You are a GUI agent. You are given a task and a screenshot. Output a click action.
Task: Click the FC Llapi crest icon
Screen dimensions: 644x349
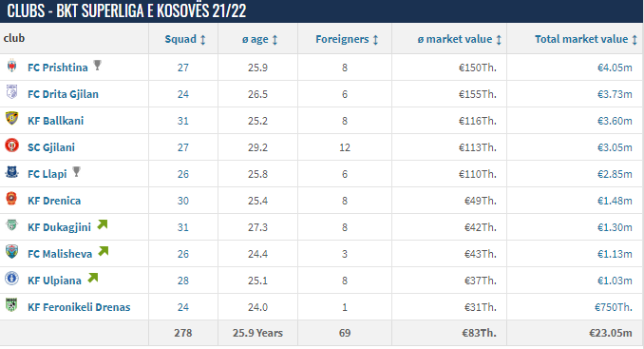tap(12, 171)
